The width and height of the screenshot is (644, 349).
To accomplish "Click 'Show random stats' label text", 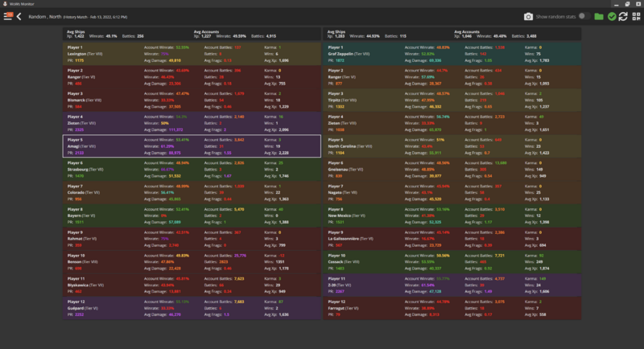I will pyautogui.click(x=555, y=17).
